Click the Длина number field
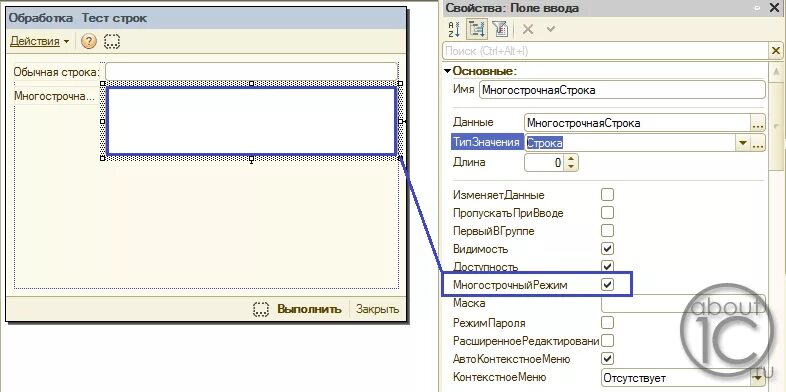The image size is (786, 392). [544, 163]
